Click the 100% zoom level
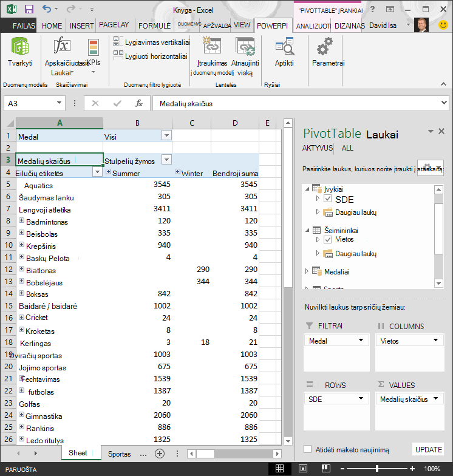The height and width of the screenshot is (476, 453). [432, 469]
